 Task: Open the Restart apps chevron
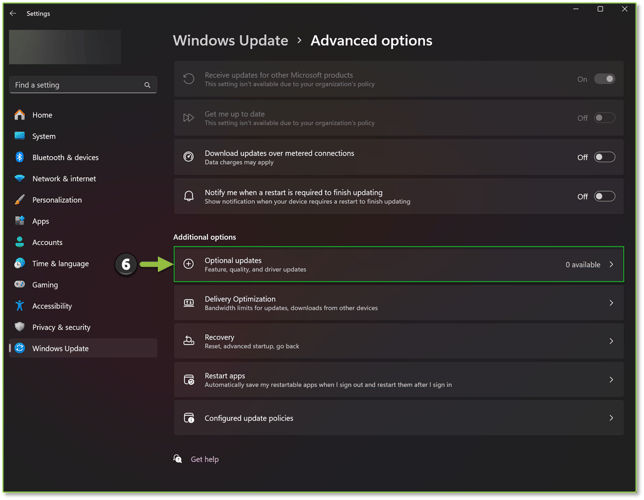click(612, 380)
